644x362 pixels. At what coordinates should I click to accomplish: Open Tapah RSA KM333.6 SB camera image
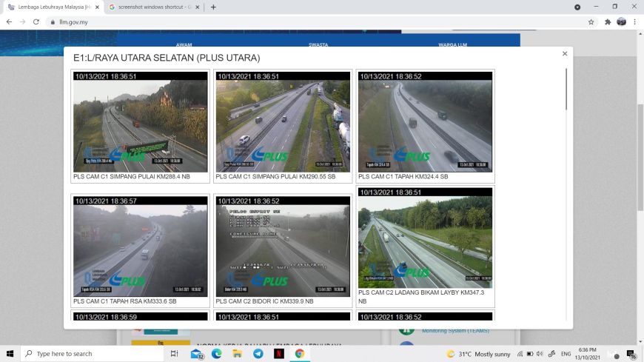click(x=141, y=247)
